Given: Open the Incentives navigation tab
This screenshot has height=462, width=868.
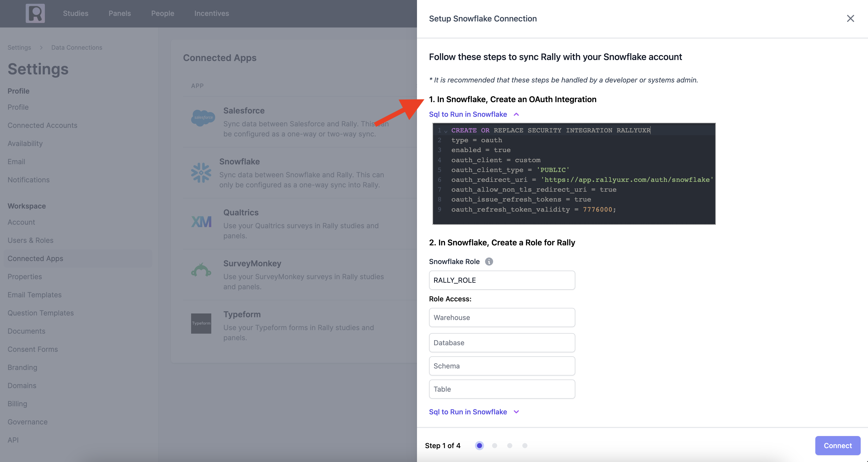Looking at the screenshot, I should pyautogui.click(x=212, y=13).
